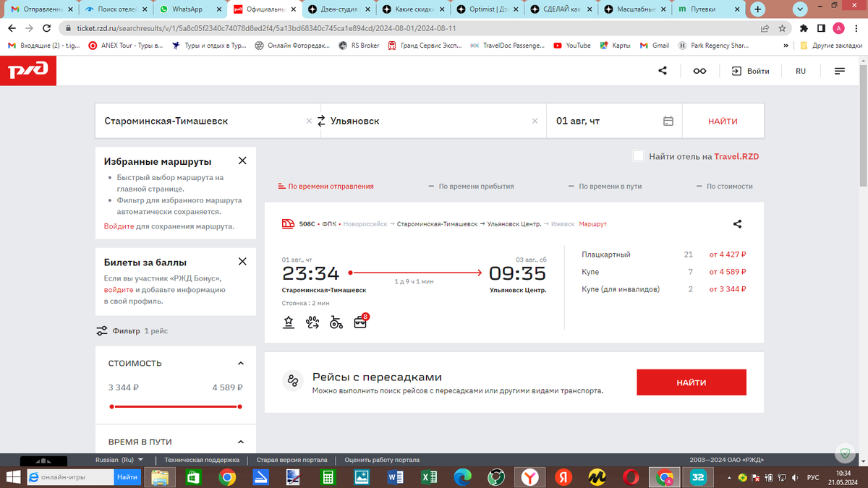The image size is (868, 488).
Task: Reload the page with the refresh button
Action: pos(47,28)
